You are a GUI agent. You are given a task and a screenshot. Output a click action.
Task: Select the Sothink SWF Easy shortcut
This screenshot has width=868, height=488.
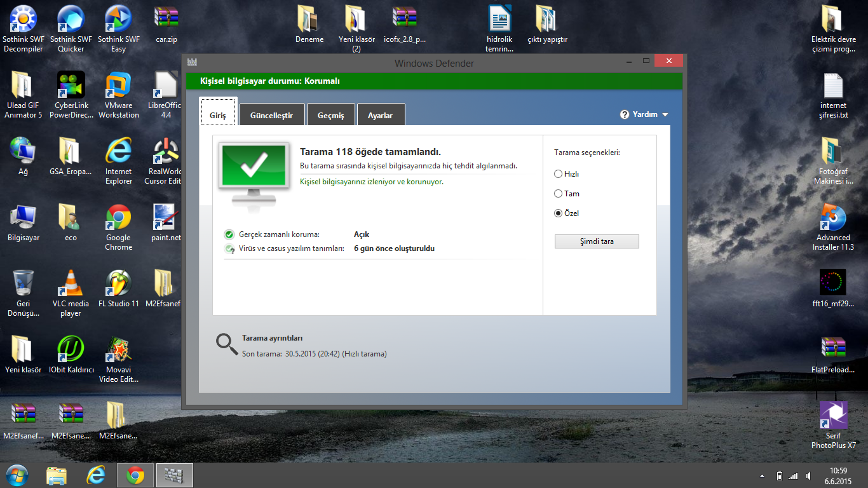[x=118, y=30]
